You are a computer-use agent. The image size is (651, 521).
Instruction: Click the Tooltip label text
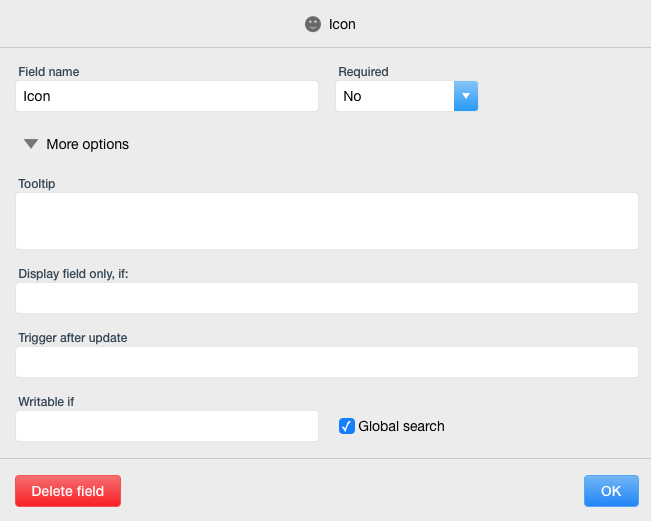pyautogui.click(x=36, y=183)
